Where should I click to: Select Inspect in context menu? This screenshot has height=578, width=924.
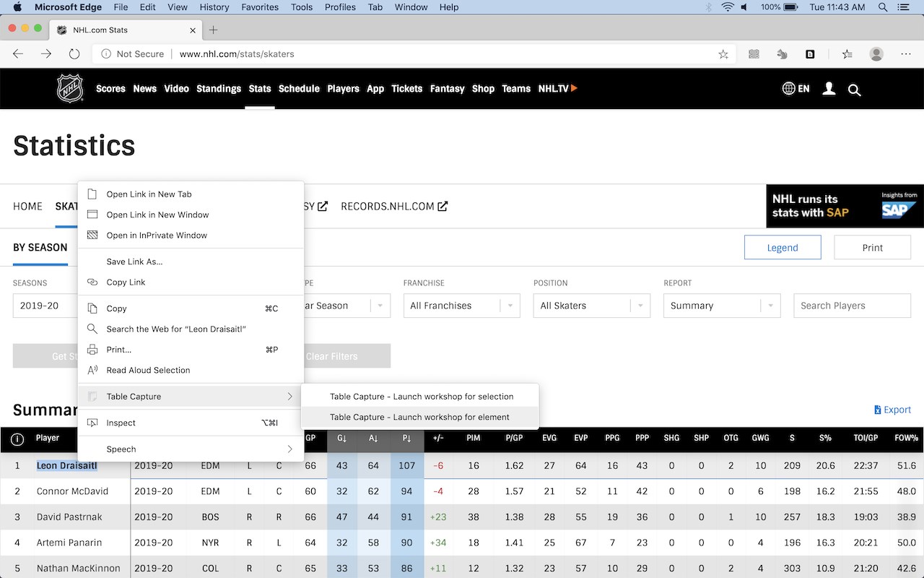point(191,423)
